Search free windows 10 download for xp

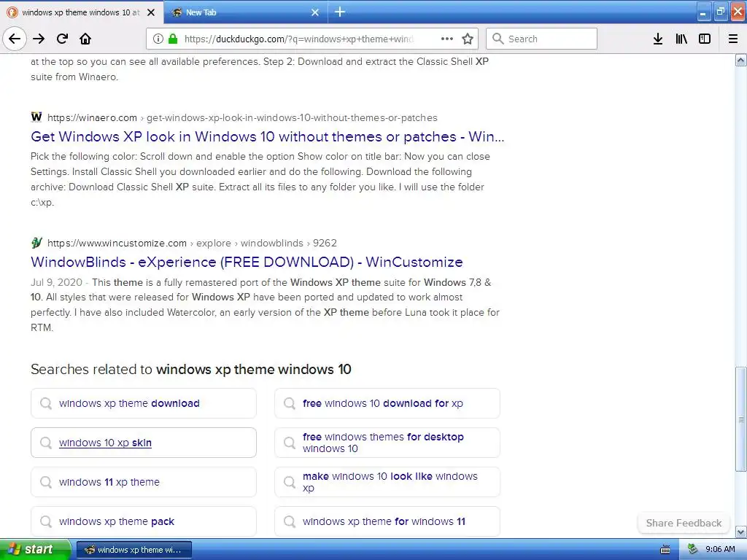(387, 403)
